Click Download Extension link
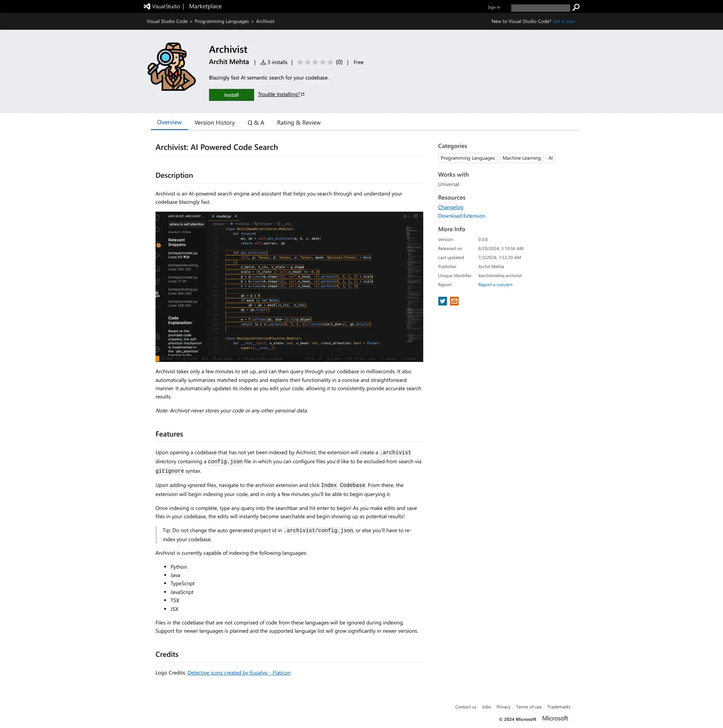 462,216
